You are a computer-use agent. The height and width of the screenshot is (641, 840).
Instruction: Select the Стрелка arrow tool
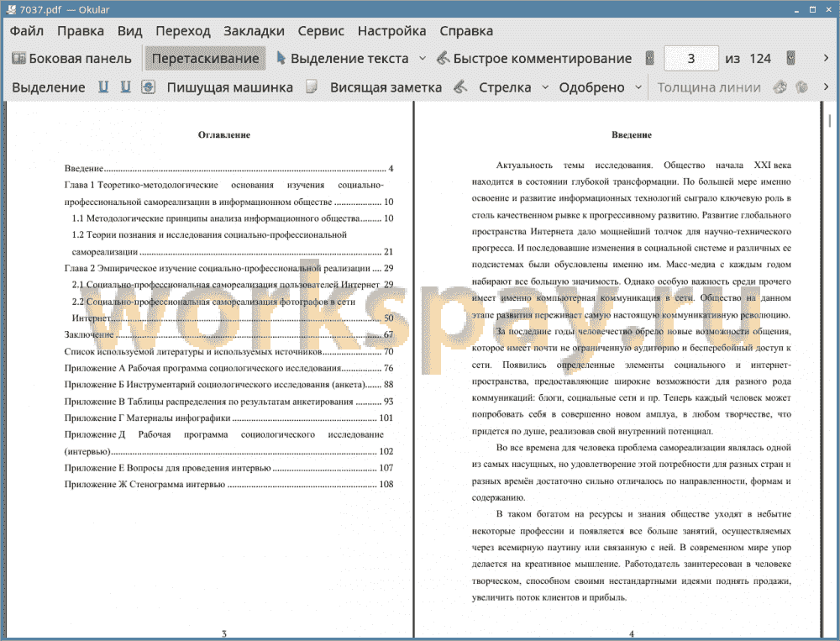click(505, 87)
